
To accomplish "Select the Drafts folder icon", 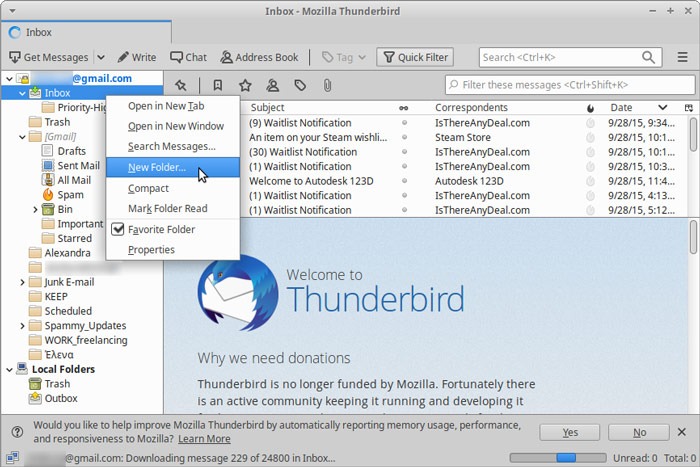I will tap(47, 151).
